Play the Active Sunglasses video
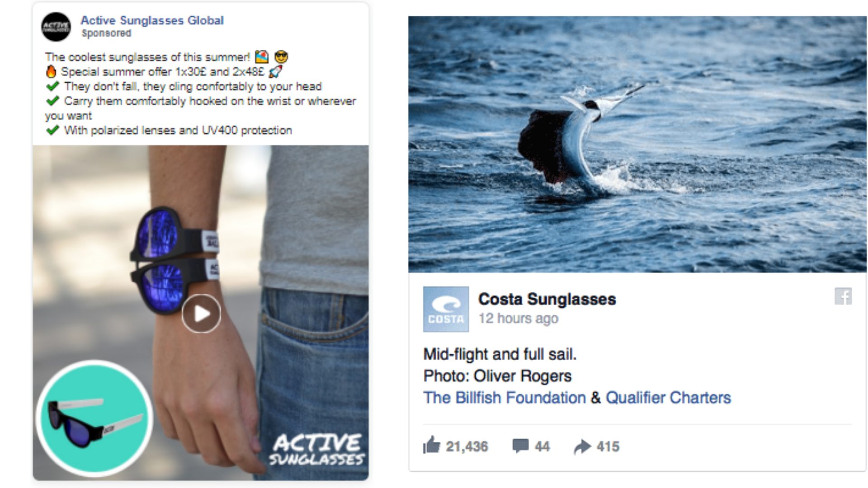 click(x=201, y=314)
